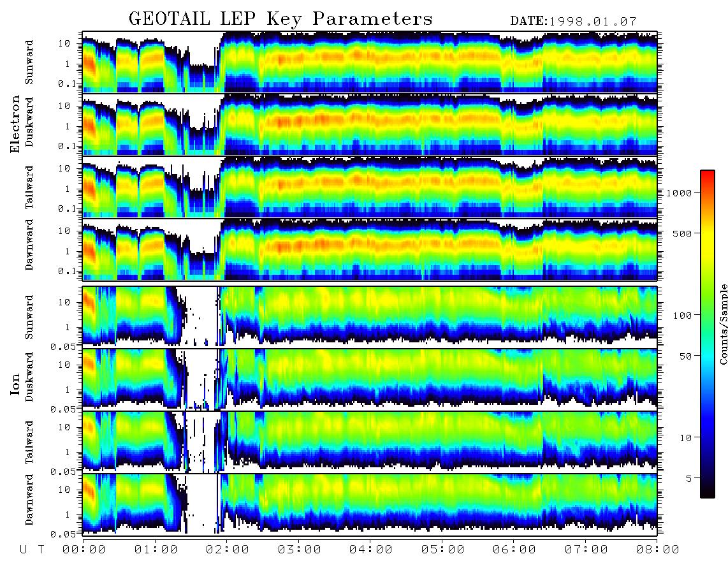The width and height of the screenshot is (728, 561).
Task: Click the "00:00" time tick label
Action: coord(84,550)
